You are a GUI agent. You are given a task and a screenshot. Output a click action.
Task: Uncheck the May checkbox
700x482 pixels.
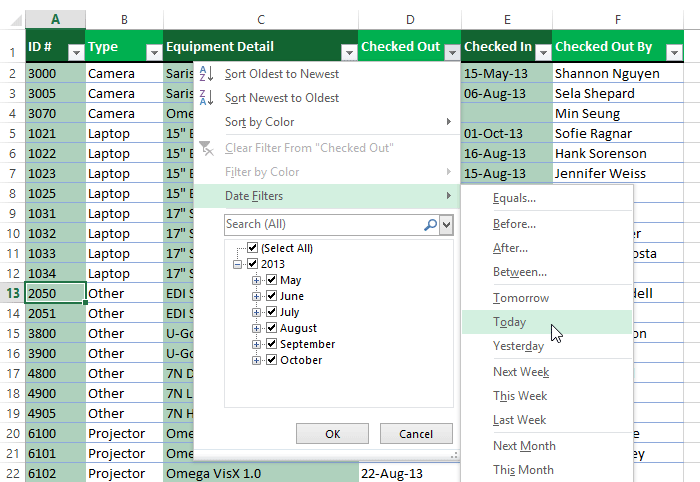(x=271, y=280)
